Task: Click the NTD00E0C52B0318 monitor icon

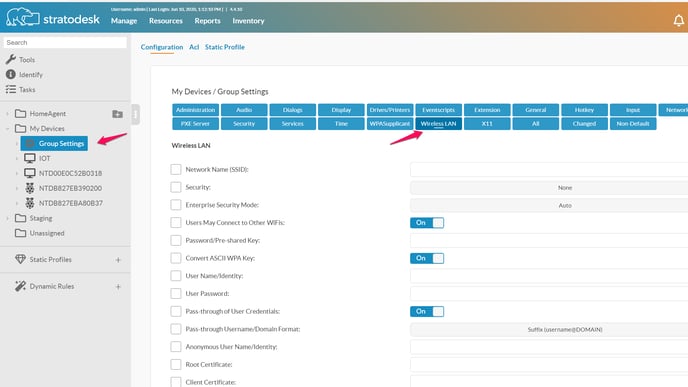Action: [30, 173]
